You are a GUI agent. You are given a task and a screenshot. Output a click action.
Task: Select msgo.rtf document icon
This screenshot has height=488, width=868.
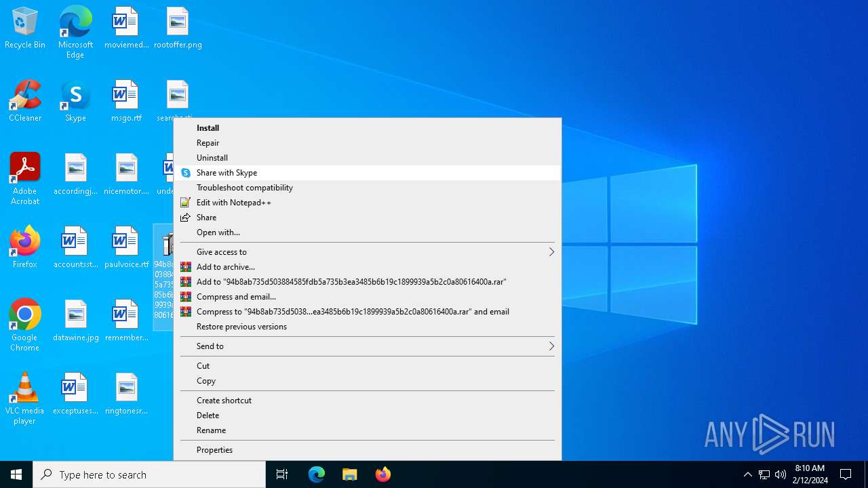(x=126, y=102)
